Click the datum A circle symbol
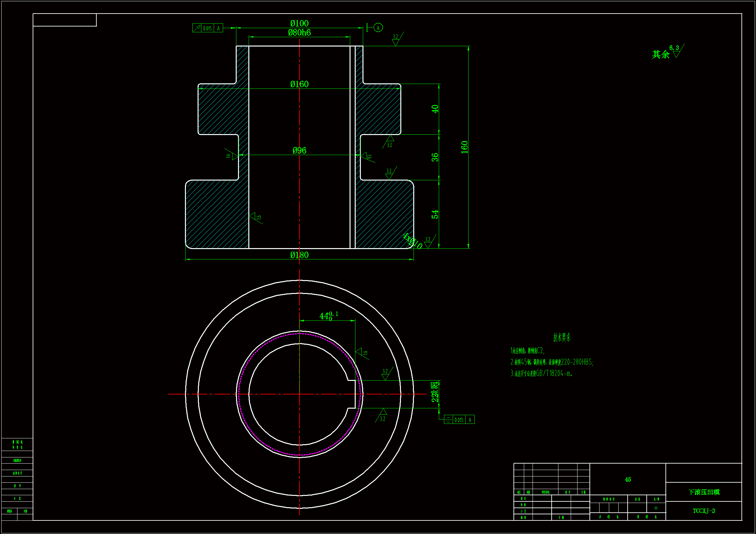This screenshot has width=756, height=534. [378, 28]
